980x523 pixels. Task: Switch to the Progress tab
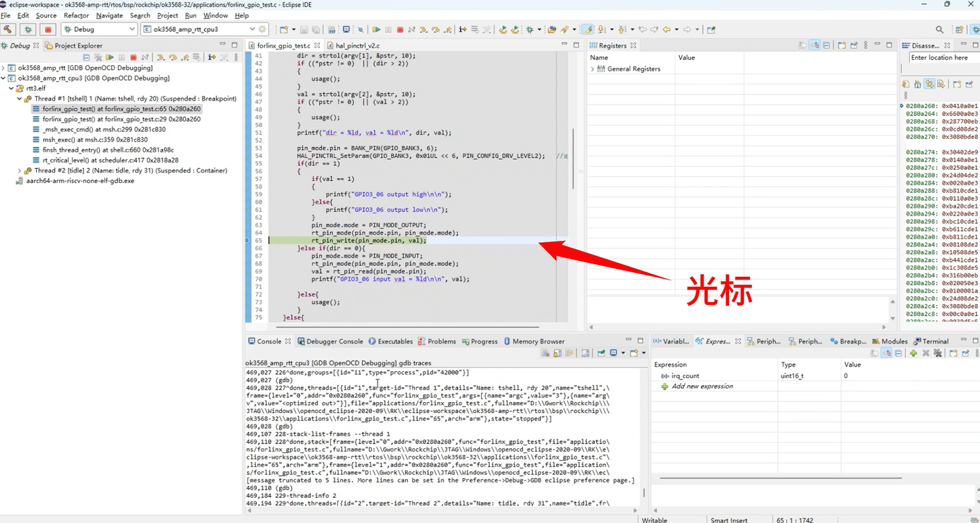tap(480, 341)
